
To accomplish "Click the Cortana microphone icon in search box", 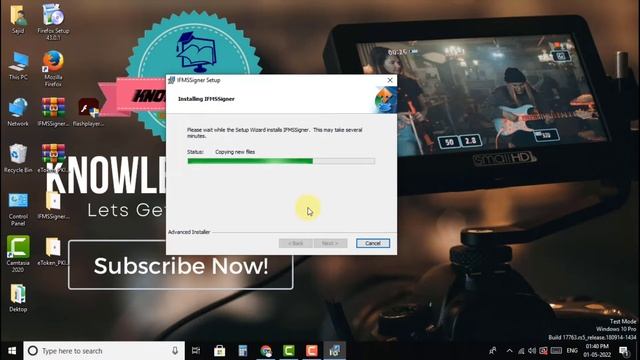I will click(175, 351).
